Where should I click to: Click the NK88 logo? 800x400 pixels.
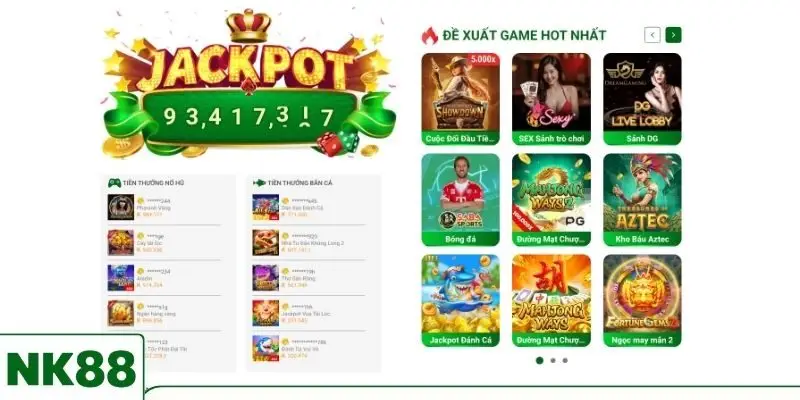click(x=71, y=368)
